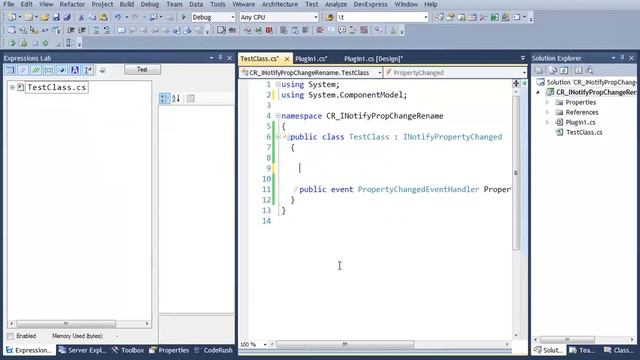Select TestClass.cs in Solution Explorer
The height and width of the screenshot is (360, 640).
pyautogui.click(x=584, y=132)
